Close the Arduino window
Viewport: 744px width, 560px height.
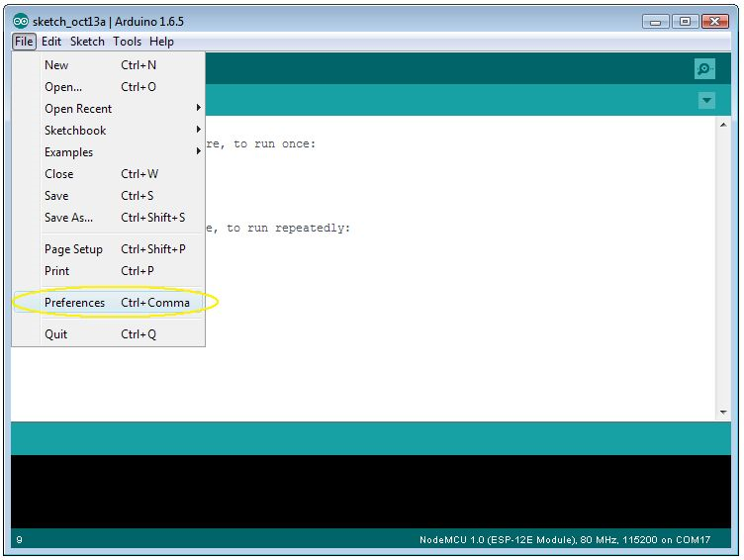(x=715, y=22)
